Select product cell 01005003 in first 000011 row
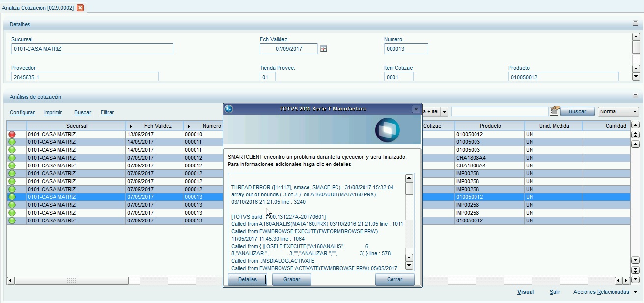This screenshot has width=644, height=303. pyautogui.click(x=490, y=142)
